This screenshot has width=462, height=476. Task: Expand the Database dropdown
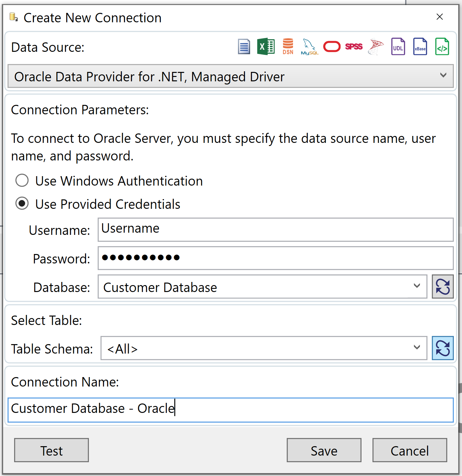tap(417, 286)
